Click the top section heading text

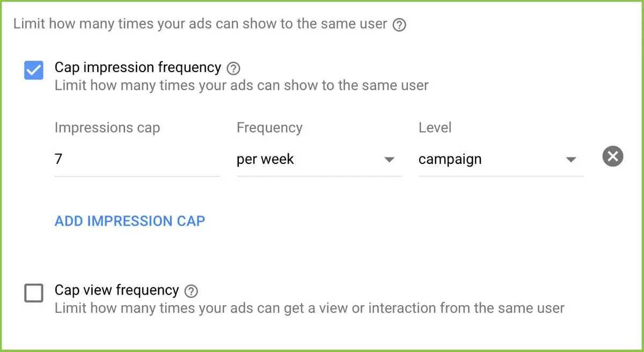(x=200, y=24)
